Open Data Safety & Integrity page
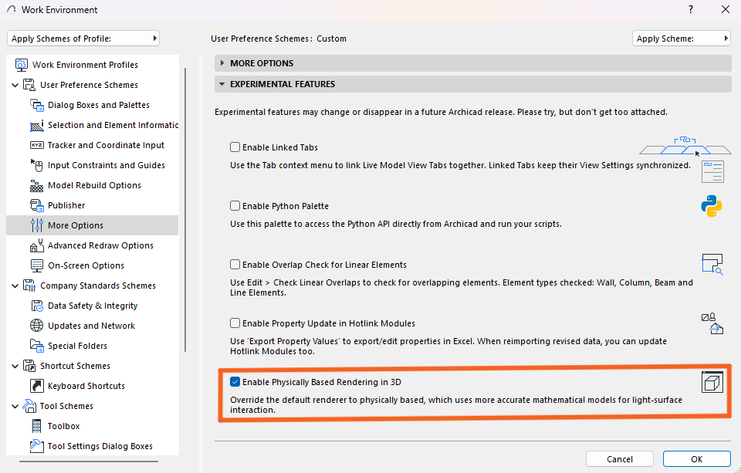741x473 pixels. coord(93,306)
